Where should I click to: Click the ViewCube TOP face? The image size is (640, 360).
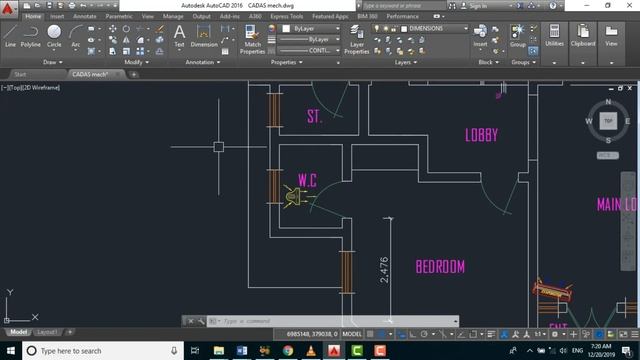click(x=608, y=121)
